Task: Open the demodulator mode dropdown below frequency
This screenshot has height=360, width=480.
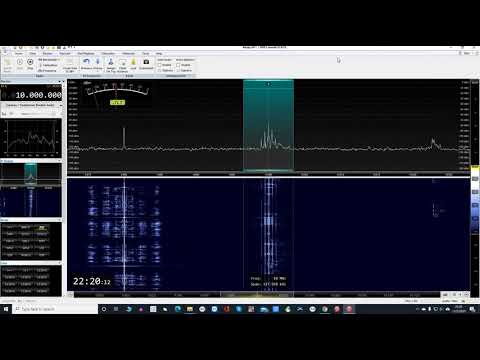Action: 32,105
